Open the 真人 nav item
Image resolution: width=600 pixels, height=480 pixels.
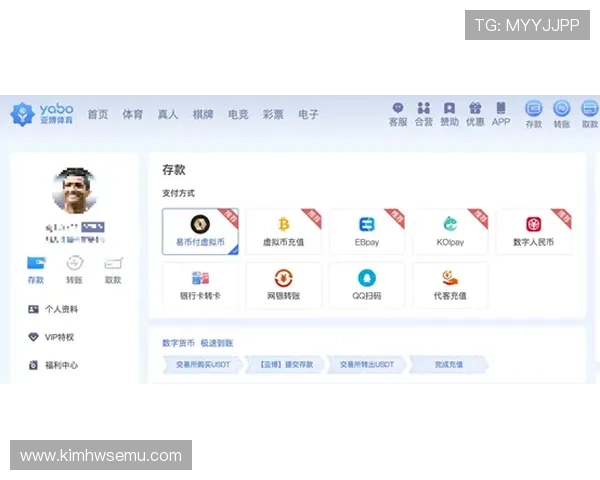coord(168,114)
